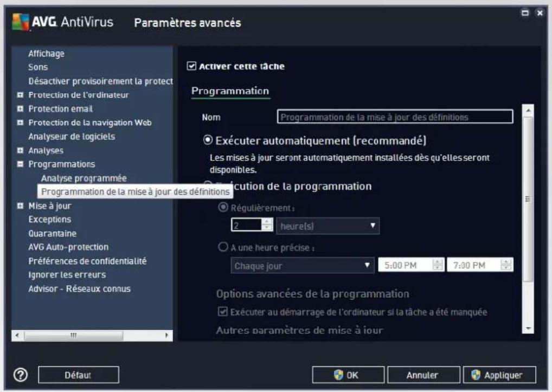
Task: Select 'Sons' in the settings tree
Action: [x=38, y=67]
